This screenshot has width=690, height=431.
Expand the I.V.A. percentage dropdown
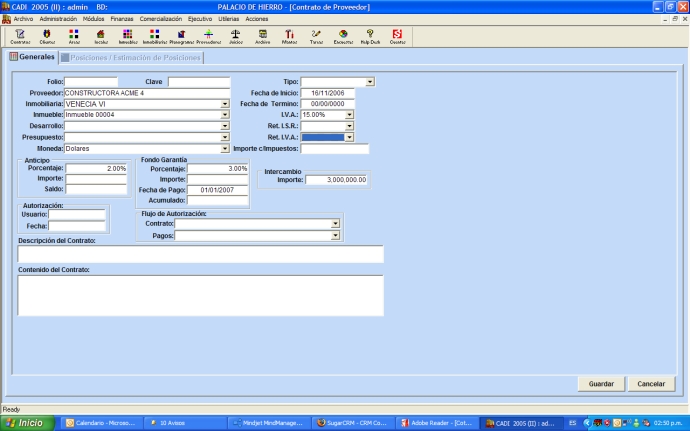pos(349,115)
